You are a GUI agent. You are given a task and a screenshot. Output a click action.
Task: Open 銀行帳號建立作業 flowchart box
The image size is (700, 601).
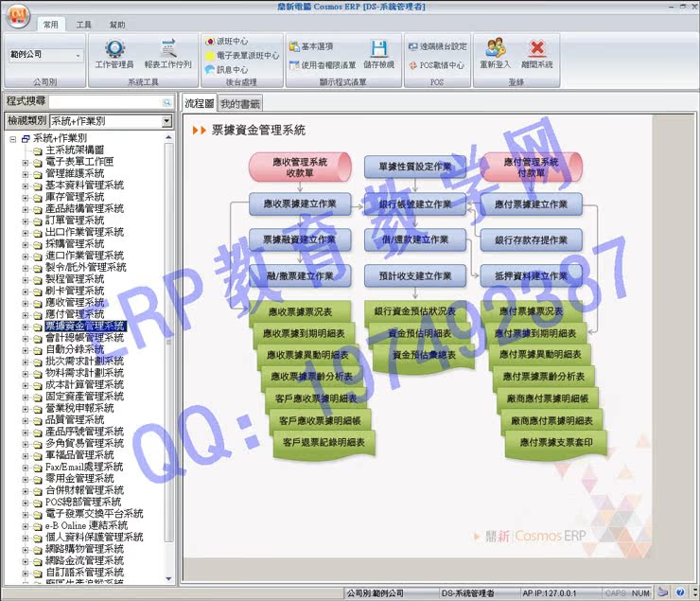415,204
